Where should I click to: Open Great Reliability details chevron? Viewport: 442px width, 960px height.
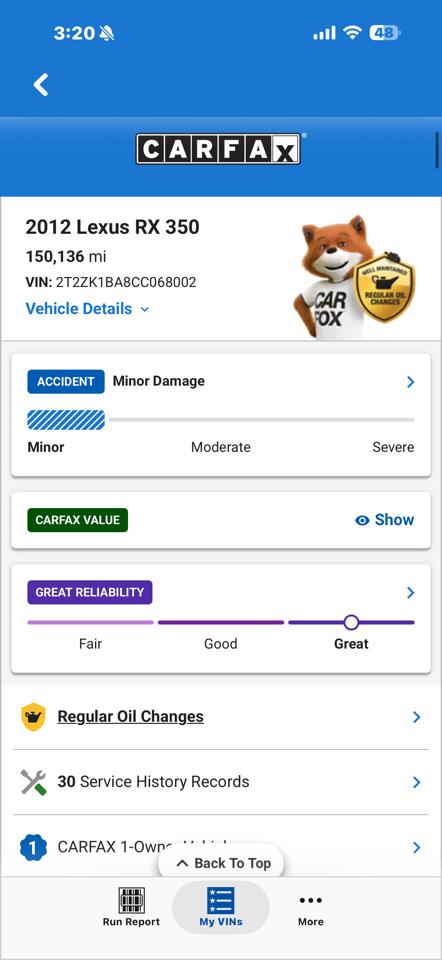coord(411,593)
